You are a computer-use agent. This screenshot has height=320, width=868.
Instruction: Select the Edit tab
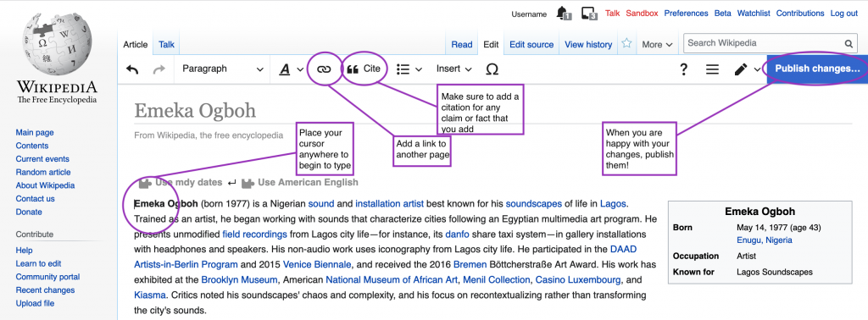(x=491, y=45)
